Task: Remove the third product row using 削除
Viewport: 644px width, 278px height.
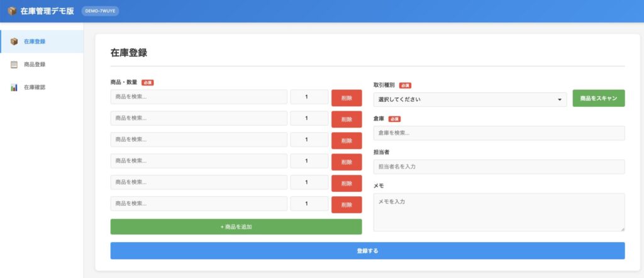Action: tap(347, 140)
